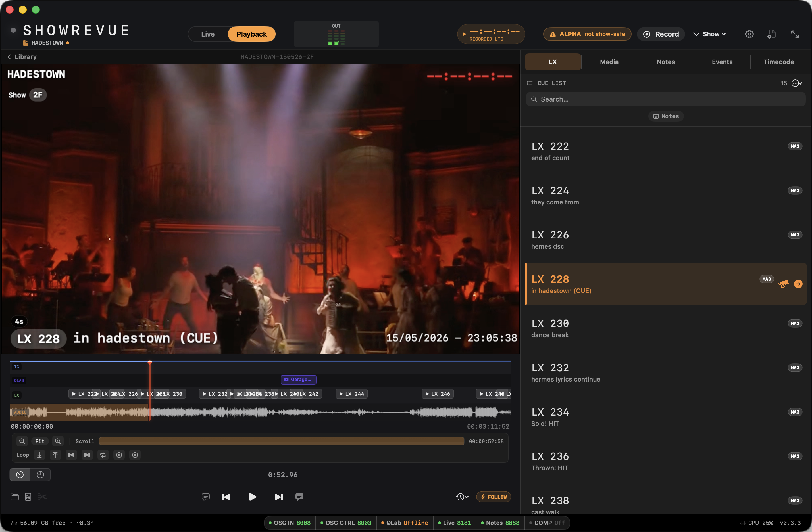Jump to LX 244 marker on timeline

[x=351, y=394]
